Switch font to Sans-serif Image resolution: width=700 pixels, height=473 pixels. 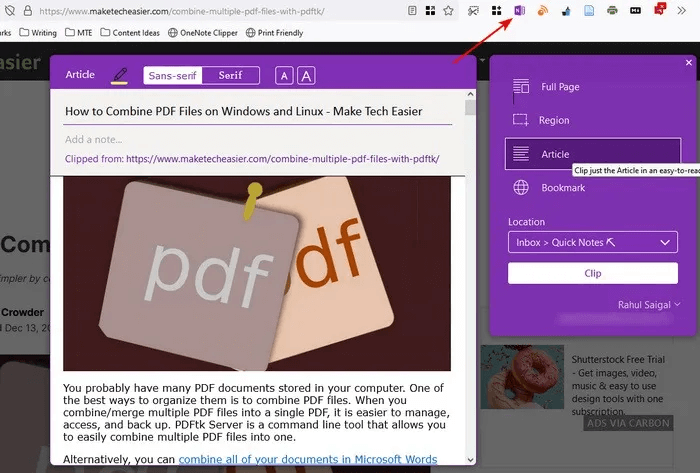point(173,75)
